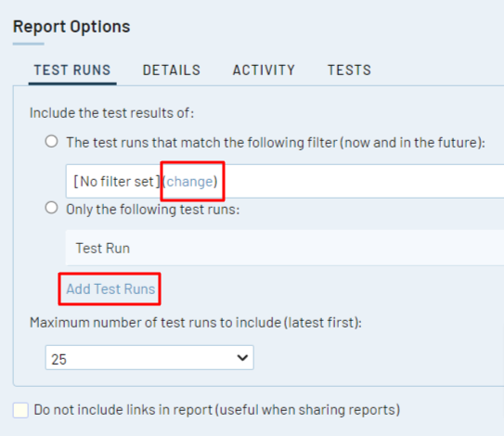Go to the TESTS tab
The height and width of the screenshot is (436, 504).
(349, 71)
